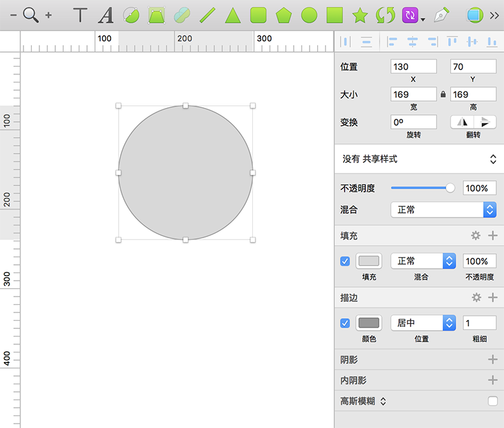Open the fill blend mode 正常 dropdown

[x=423, y=261]
